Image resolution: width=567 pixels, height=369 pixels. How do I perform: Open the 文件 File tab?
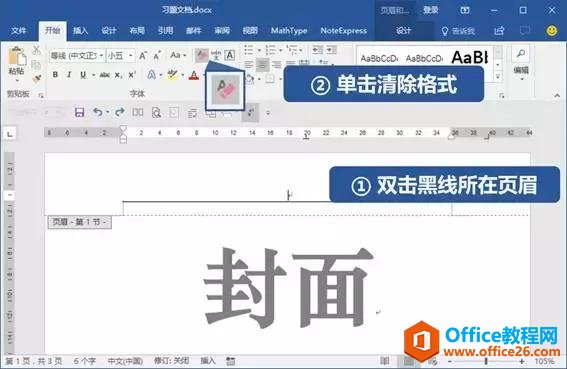[x=18, y=31]
